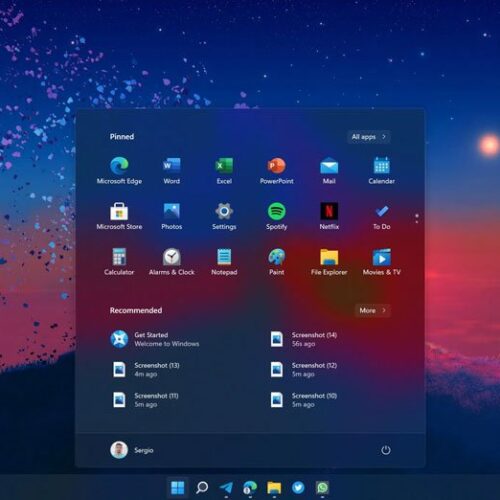Open WhatsApp from the taskbar

(322, 488)
